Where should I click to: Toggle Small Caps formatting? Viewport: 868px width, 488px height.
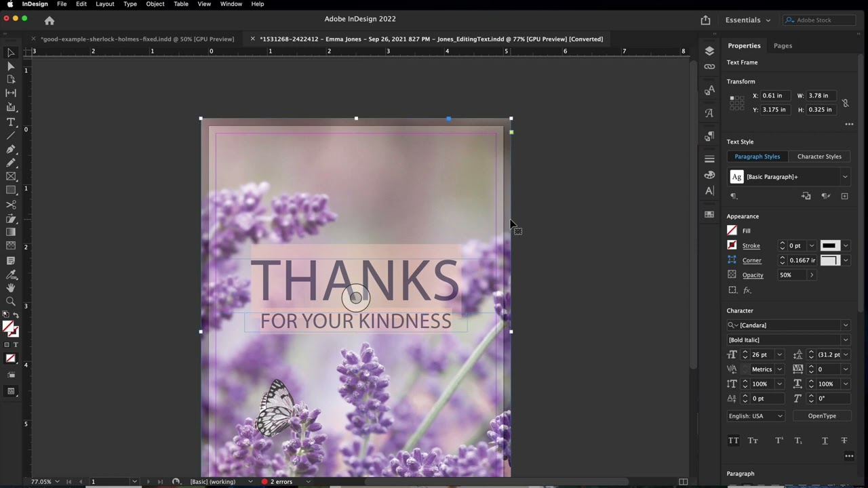(x=753, y=441)
